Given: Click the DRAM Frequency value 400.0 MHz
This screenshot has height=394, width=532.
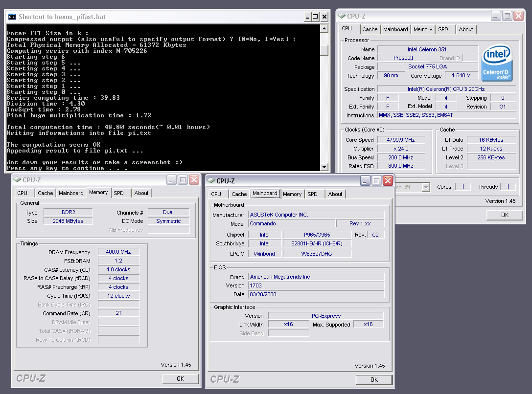Looking at the screenshot, I should pyautogui.click(x=118, y=252).
